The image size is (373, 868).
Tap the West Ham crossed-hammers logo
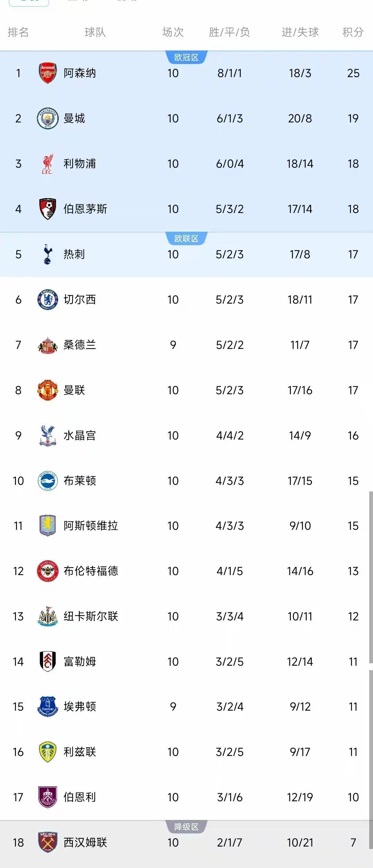[x=48, y=842]
